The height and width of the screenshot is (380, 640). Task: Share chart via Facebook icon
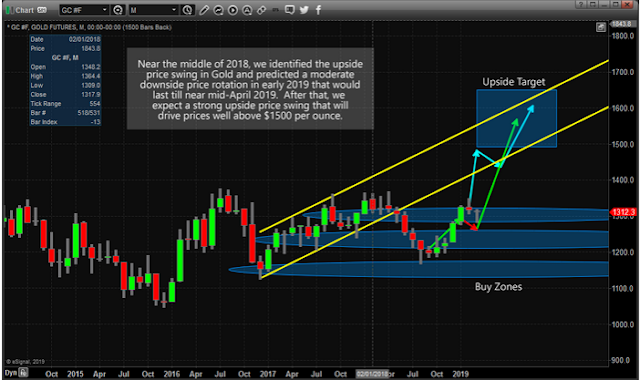318,10
